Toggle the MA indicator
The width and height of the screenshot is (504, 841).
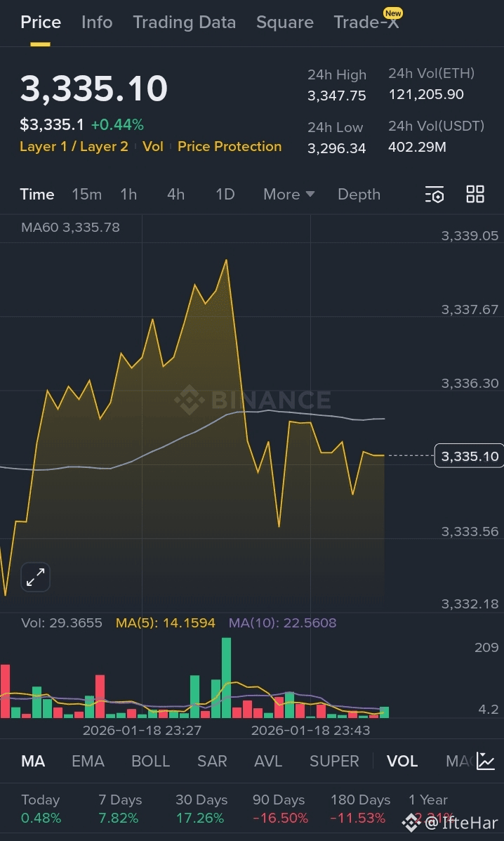(x=33, y=761)
